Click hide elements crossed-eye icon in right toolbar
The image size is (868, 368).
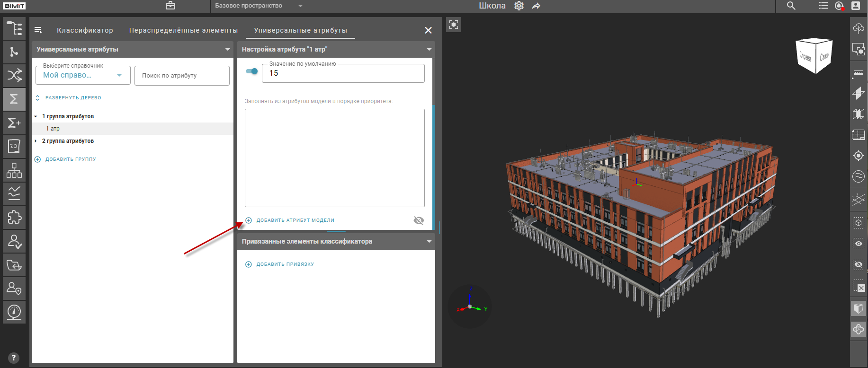point(858,264)
